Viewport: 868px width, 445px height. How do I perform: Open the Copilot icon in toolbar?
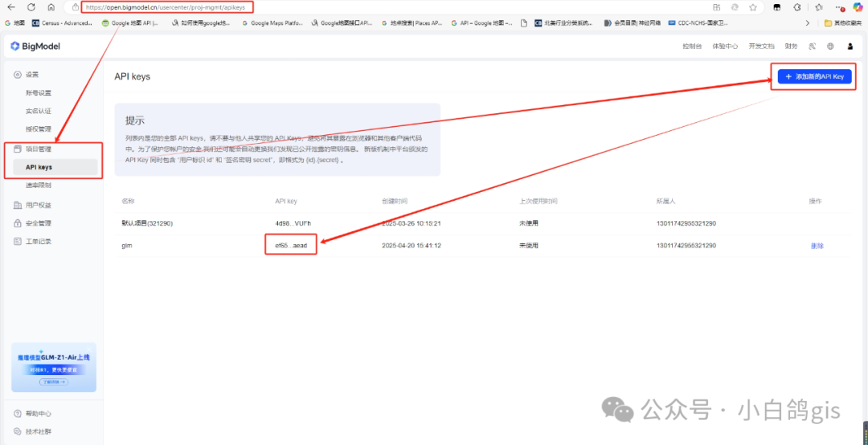(858, 7)
